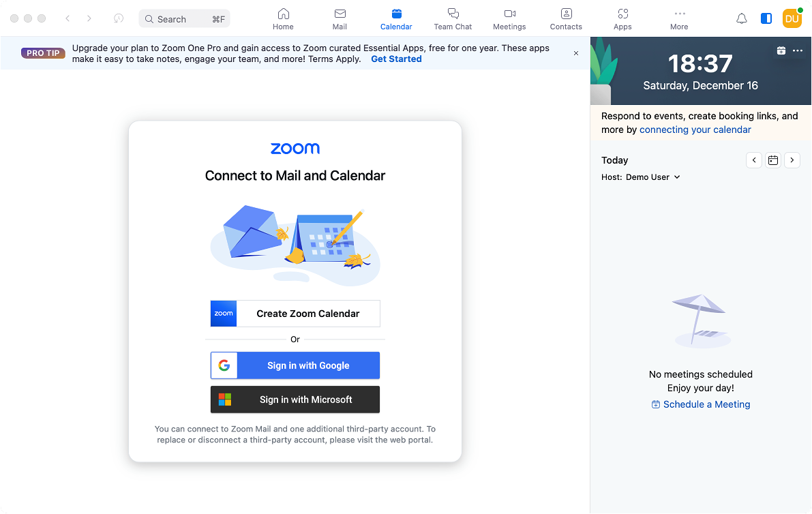Click Schedule a Meeting link

[x=701, y=404]
